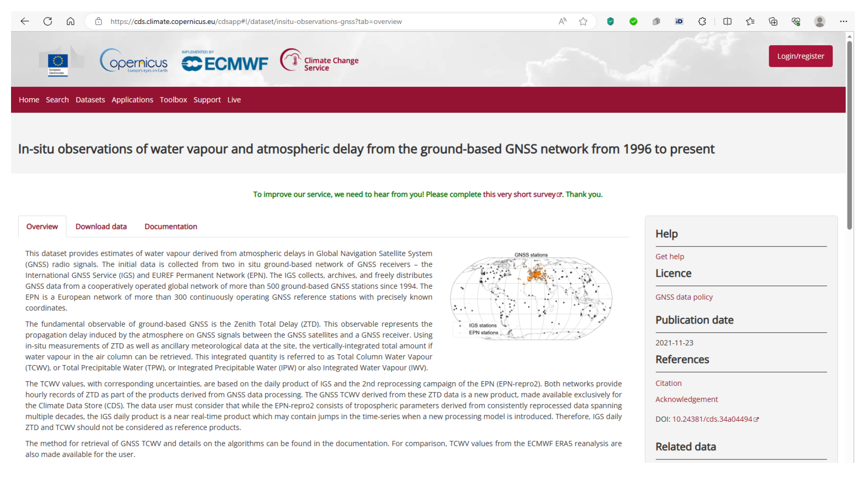This screenshot has height=482, width=868.
Task: Click the Read aloud icon
Action: pos(562,21)
